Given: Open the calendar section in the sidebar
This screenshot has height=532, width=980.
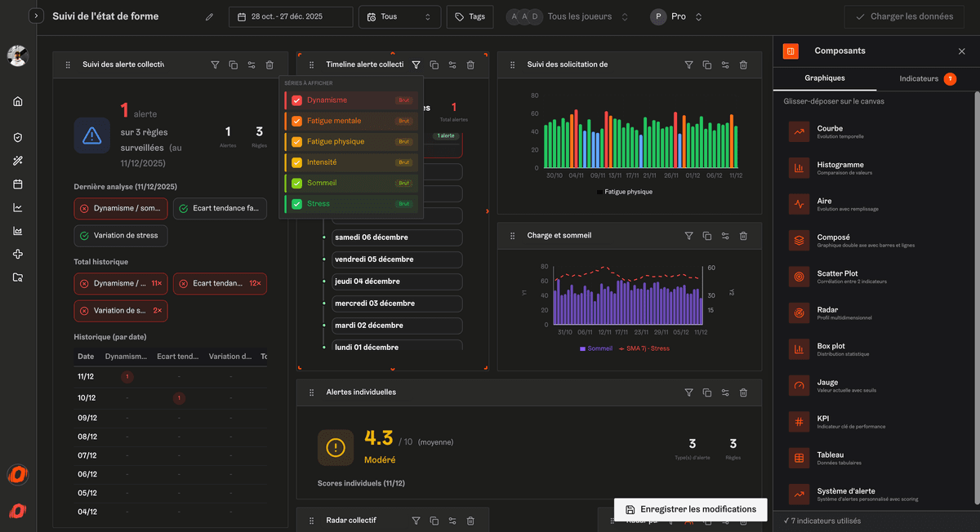Looking at the screenshot, I should [x=18, y=184].
